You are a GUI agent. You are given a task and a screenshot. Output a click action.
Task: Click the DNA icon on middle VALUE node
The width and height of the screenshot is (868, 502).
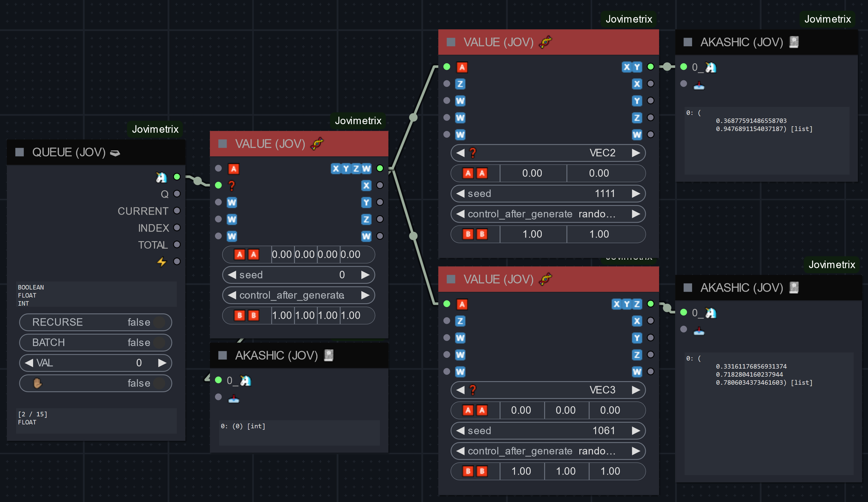[x=317, y=144]
